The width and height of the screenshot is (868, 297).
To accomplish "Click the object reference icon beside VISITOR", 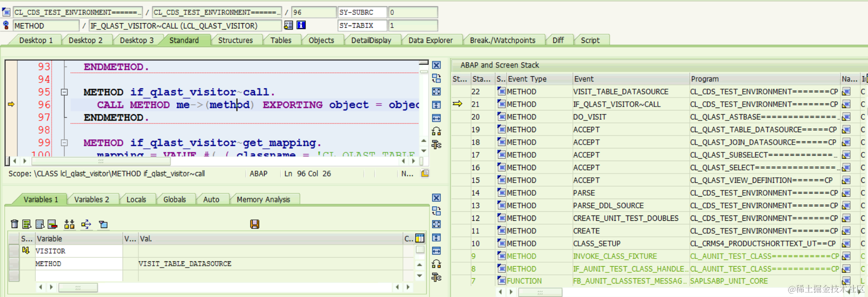I will coord(26,250).
